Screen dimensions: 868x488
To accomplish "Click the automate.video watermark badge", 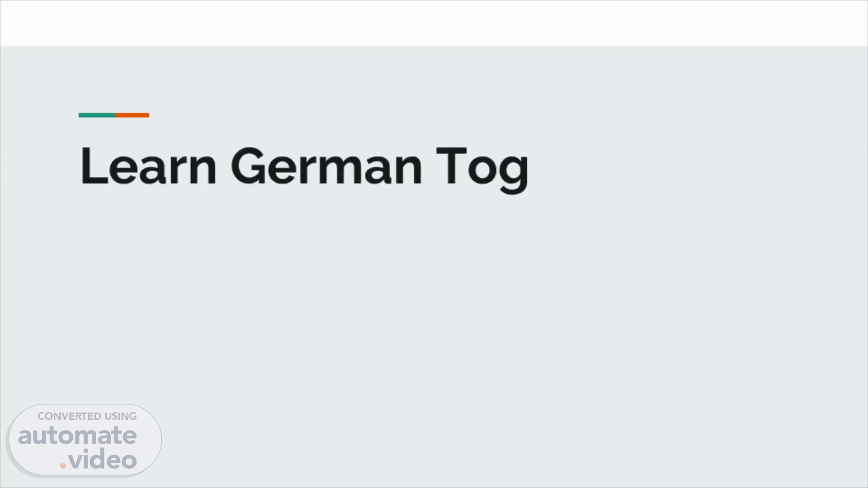I will (x=85, y=440).
